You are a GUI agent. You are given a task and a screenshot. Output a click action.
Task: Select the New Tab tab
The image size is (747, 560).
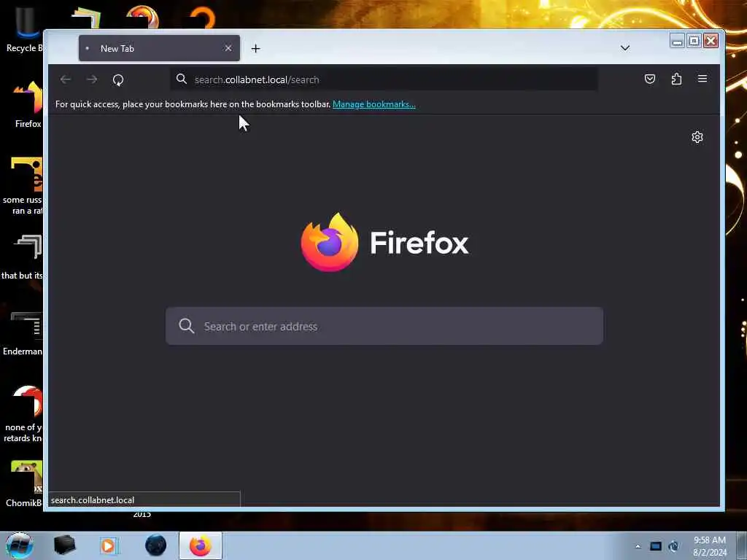click(x=159, y=48)
